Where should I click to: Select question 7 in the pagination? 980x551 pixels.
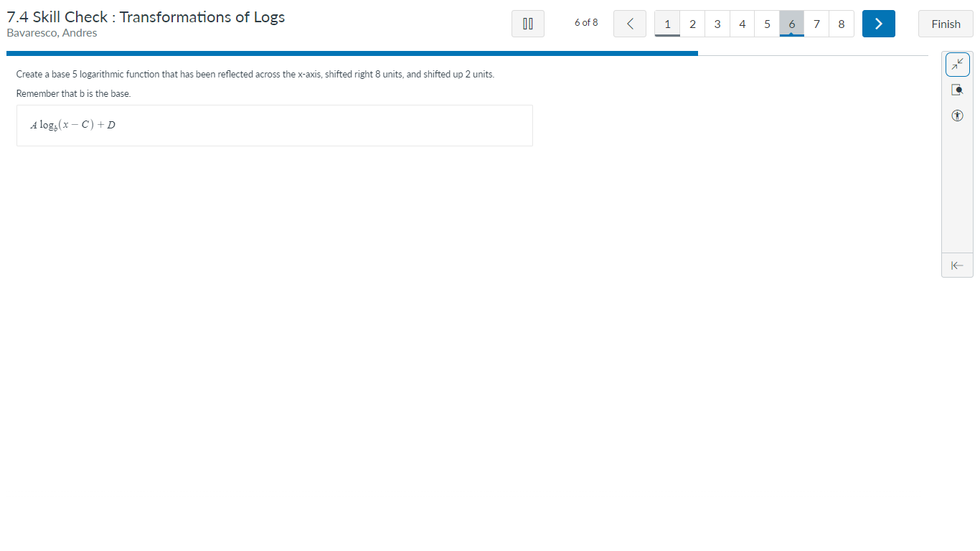(x=816, y=23)
